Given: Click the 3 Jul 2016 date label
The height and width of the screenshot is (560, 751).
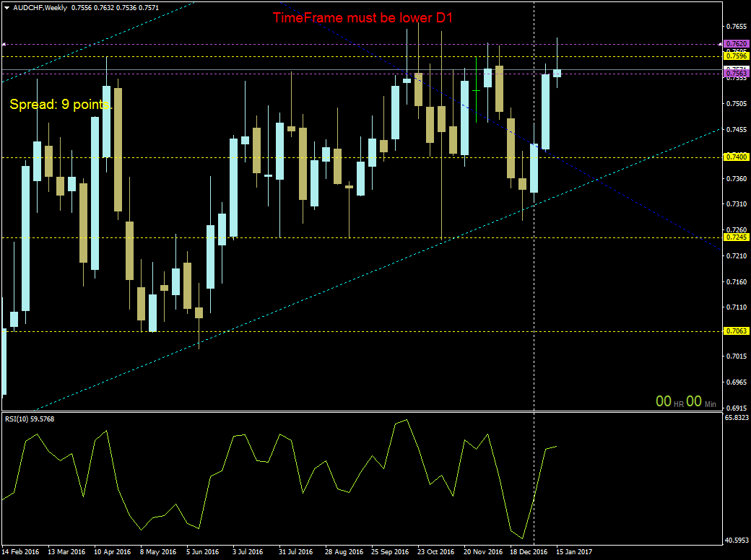Looking at the screenshot, I should (248, 552).
